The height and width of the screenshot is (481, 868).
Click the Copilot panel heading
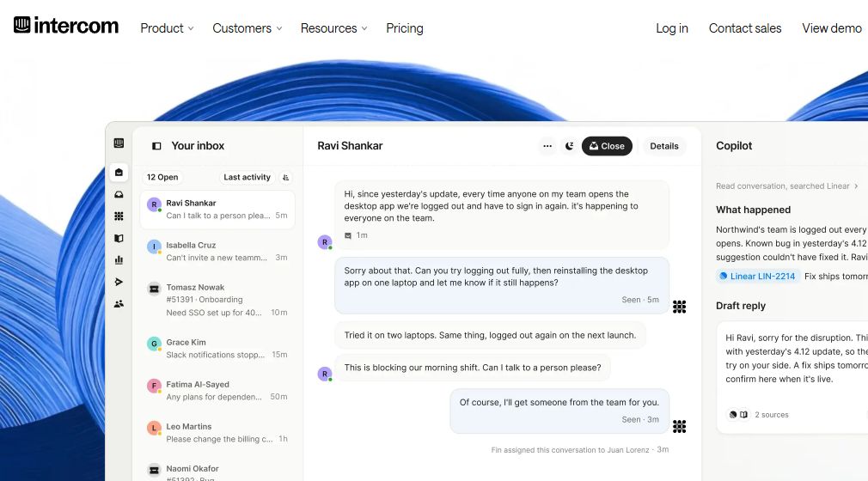(734, 146)
